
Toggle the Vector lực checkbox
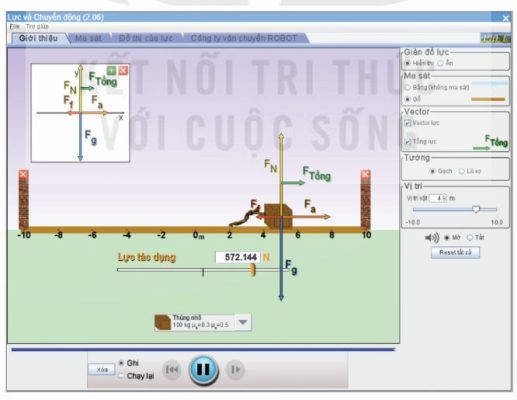click(407, 123)
